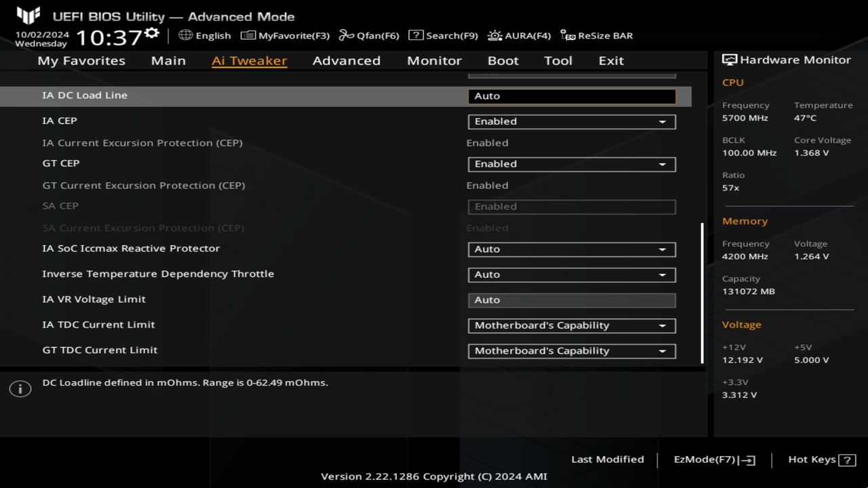Image resolution: width=868 pixels, height=488 pixels.
Task: Click CPU temperature value 47°C
Action: pos(806,118)
